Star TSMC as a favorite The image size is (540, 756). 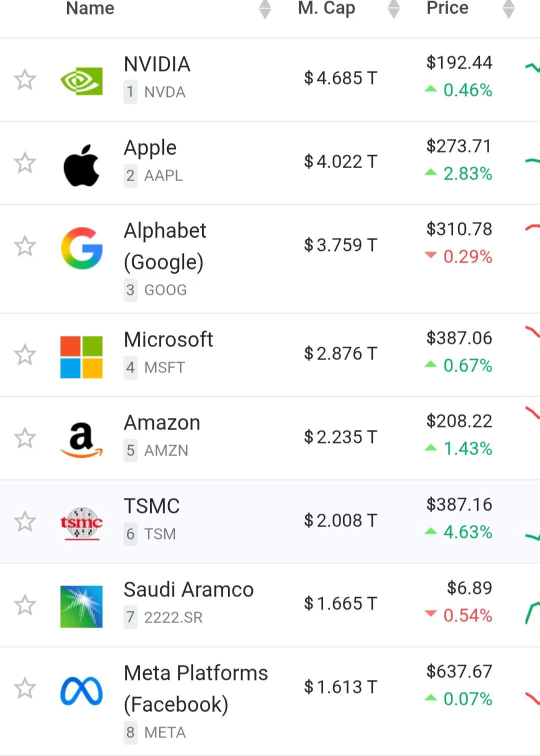point(24,521)
